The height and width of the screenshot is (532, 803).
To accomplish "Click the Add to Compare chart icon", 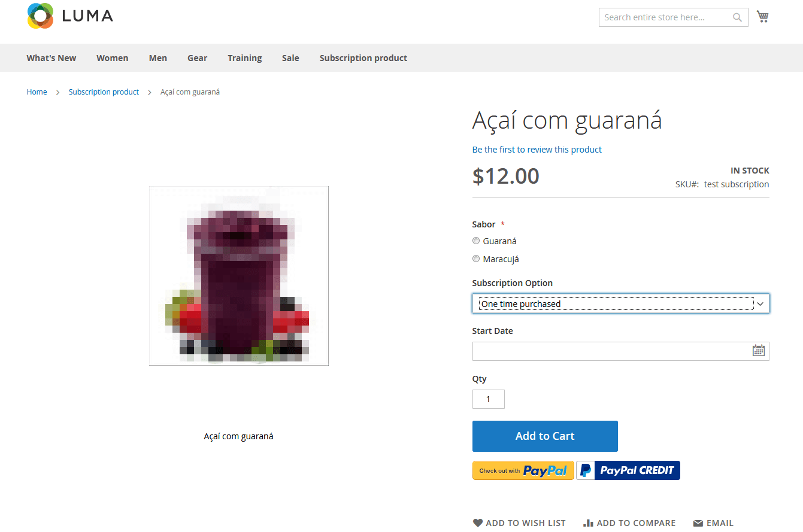I will [x=588, y=523].
